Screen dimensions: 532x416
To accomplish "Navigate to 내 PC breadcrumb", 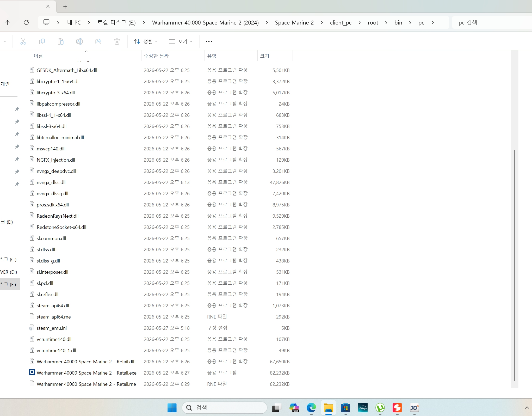I will coord(74,23).
